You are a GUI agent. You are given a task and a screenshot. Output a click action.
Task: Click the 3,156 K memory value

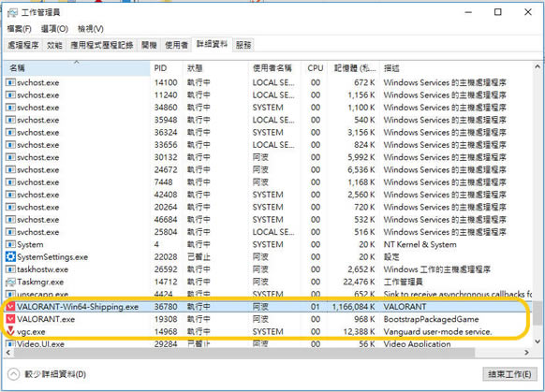tap(361, 132)
